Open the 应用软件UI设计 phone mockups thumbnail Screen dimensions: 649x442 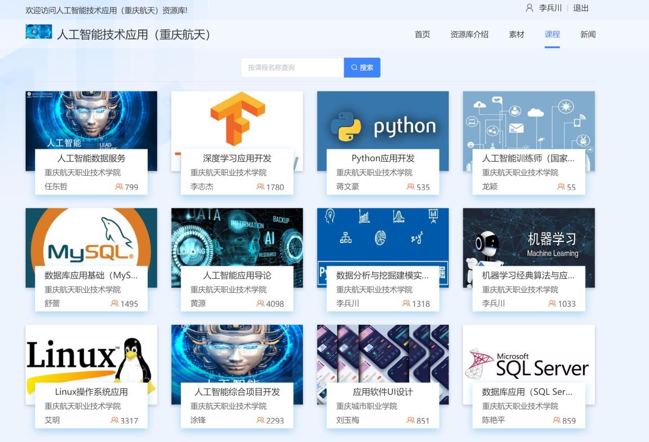[x=383, y=353]
